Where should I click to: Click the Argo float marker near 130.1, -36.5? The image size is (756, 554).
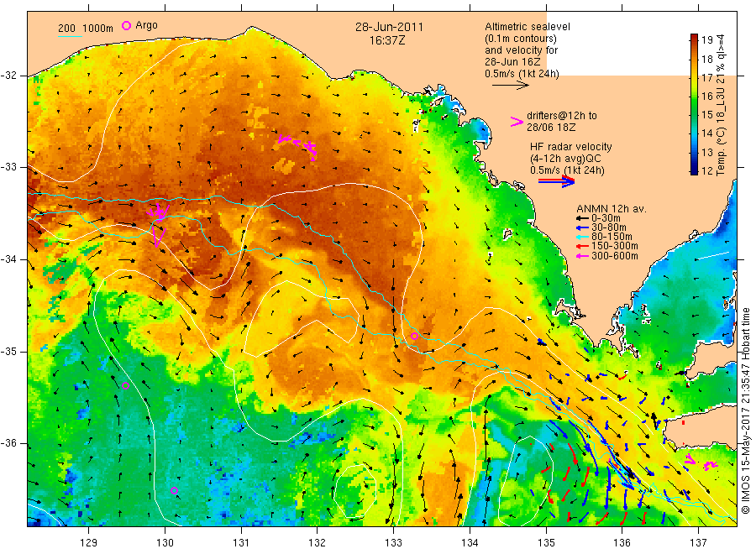tap(174, 490)
